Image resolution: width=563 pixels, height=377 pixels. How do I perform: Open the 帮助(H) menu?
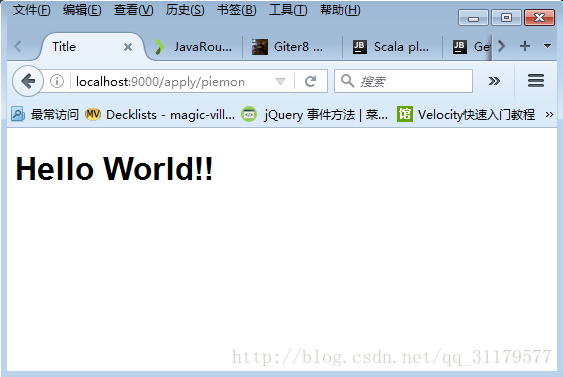[x=340, y=10]
